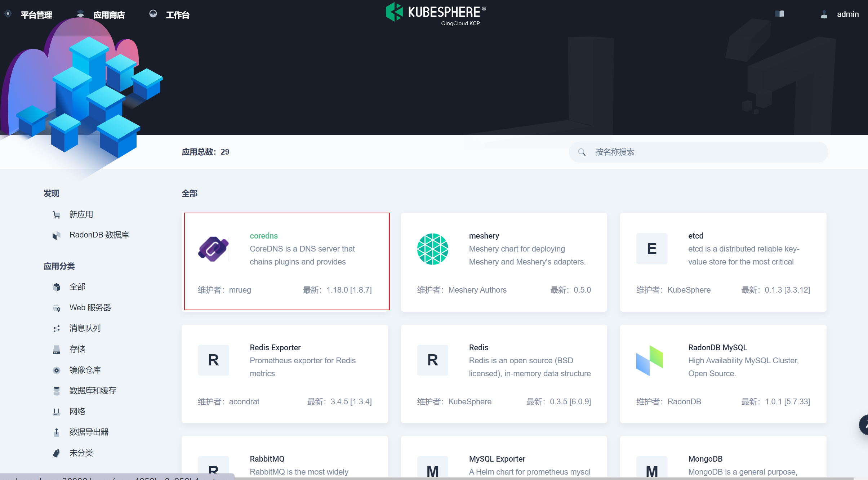Click the search magnifier icon

pyautogui.click(x=582, y=152)
